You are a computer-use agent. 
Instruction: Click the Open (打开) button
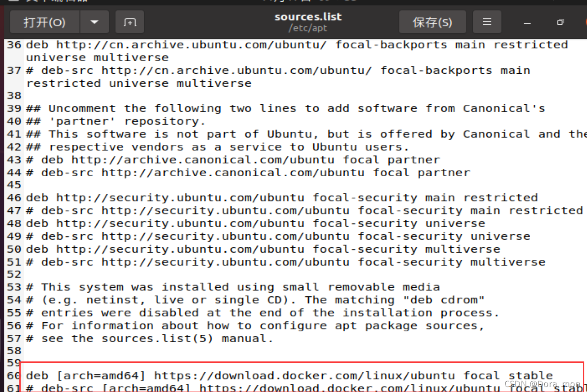(x=44, y=22)
